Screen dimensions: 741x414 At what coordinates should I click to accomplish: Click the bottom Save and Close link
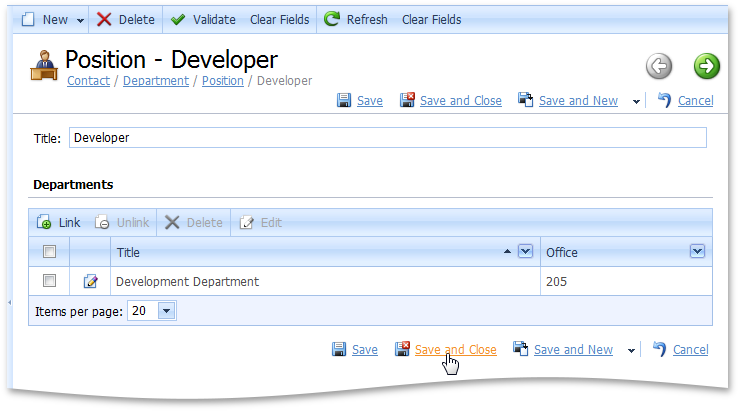pos(456,350)
